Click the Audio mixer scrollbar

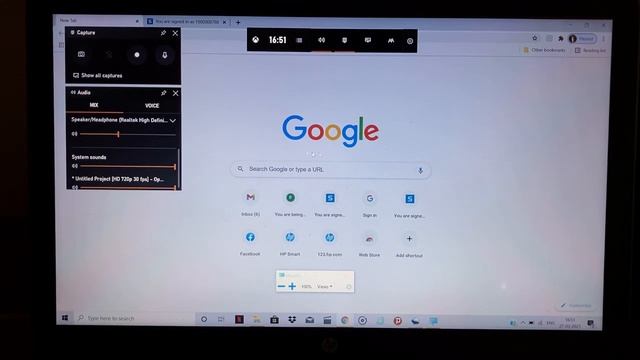(x=179, y=167)
